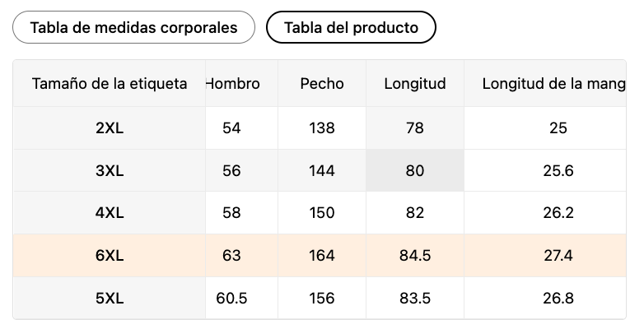This screenshot has height=329, width=644.
Task: Click the Pecho column header
Action: [322, 84]
